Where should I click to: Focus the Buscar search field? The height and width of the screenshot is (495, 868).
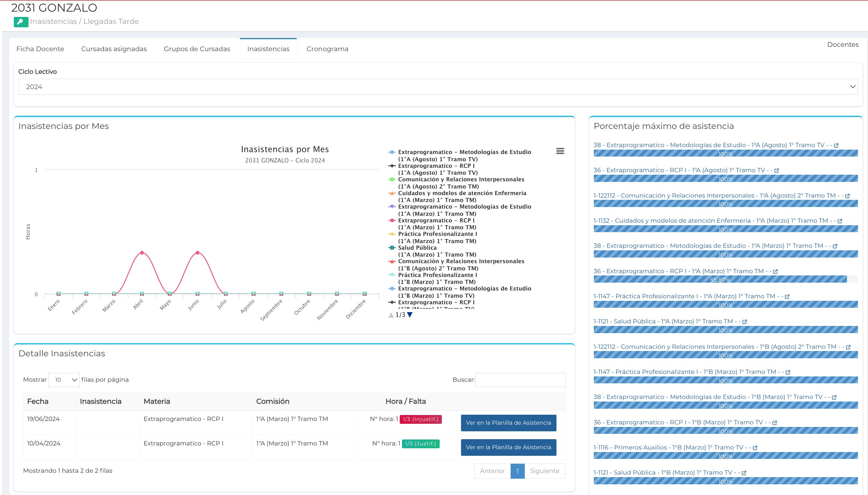(519, 380)
